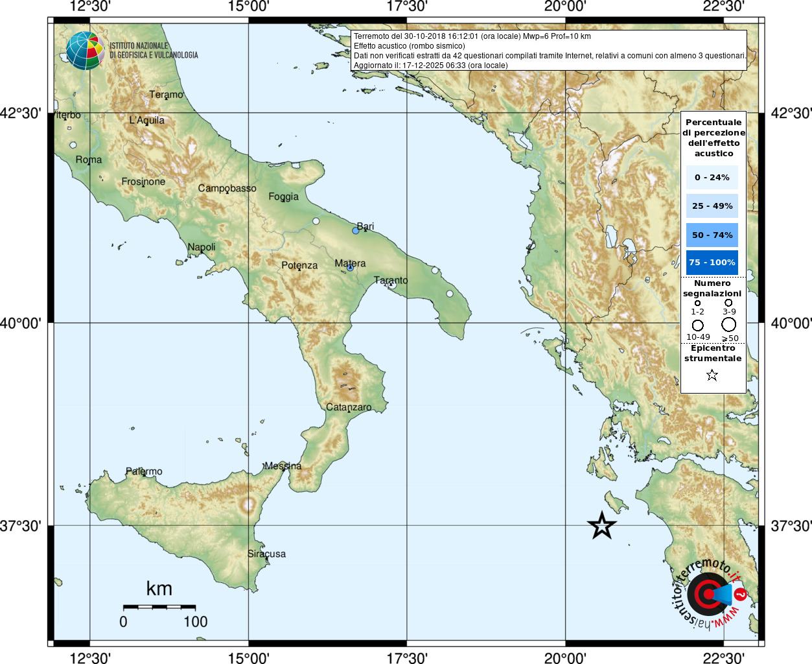The width and height of the screenshot is (812, 664).
Task: Click the Siracusa city label
Action: click(x=266, y=554)
